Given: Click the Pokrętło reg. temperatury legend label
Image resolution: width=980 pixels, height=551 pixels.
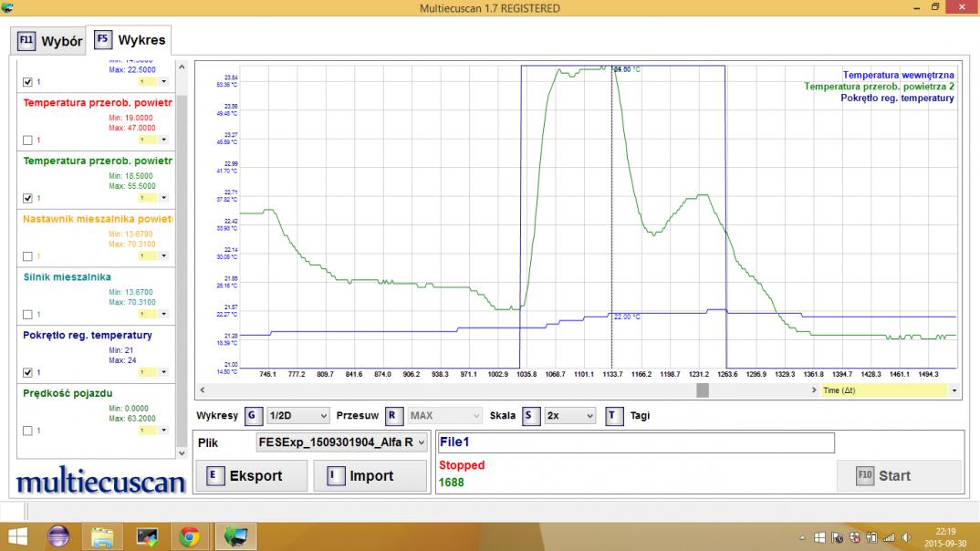Looking at the screenshot, I should click(x=897, y=99).
